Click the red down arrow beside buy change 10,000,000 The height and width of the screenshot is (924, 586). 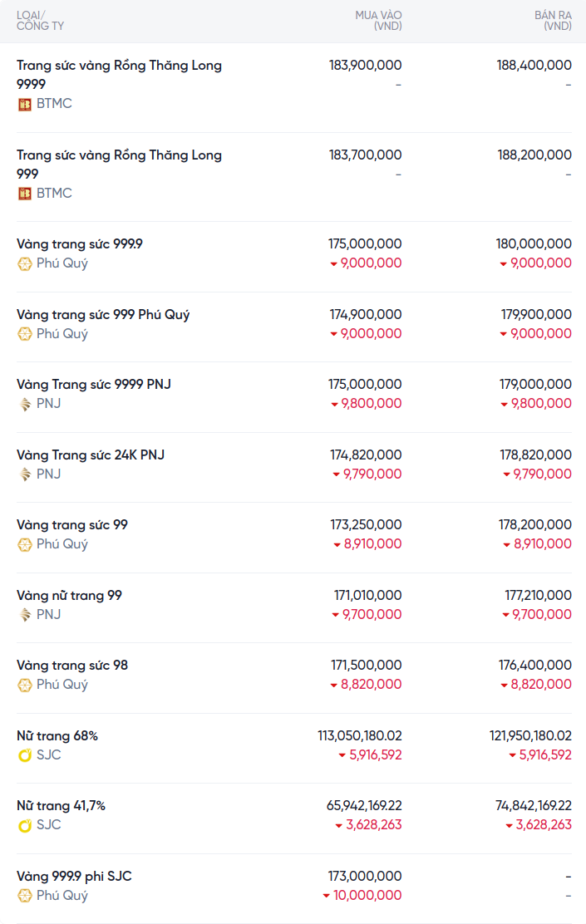327,896
